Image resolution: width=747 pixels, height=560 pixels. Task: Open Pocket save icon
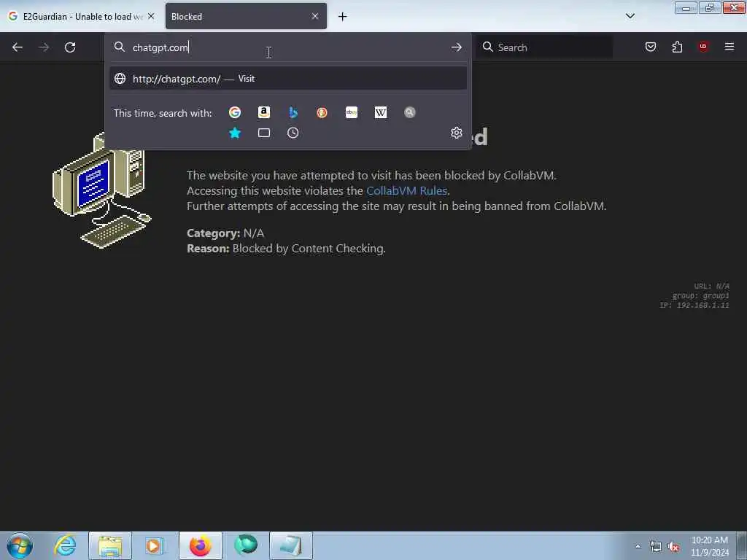[651, 47]
